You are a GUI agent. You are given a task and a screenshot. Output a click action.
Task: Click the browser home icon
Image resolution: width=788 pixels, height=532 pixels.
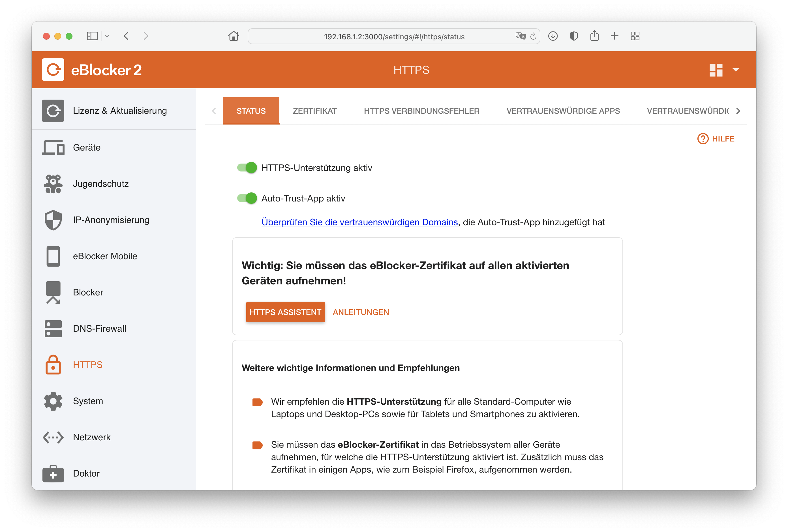point(233,36)
